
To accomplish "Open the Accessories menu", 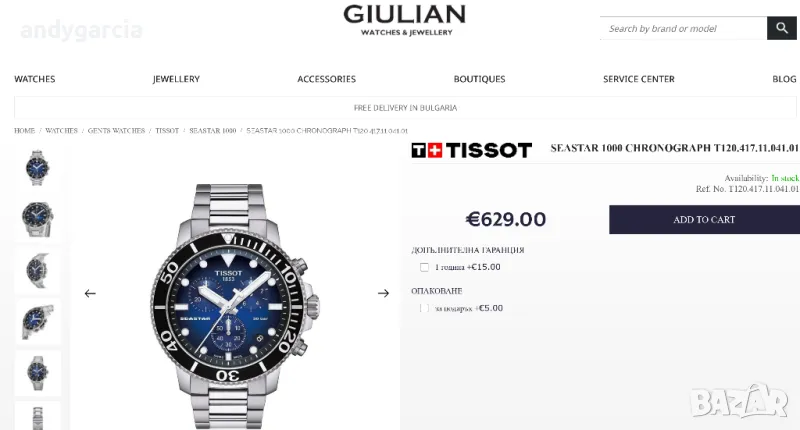I will (x=327, y=79).
